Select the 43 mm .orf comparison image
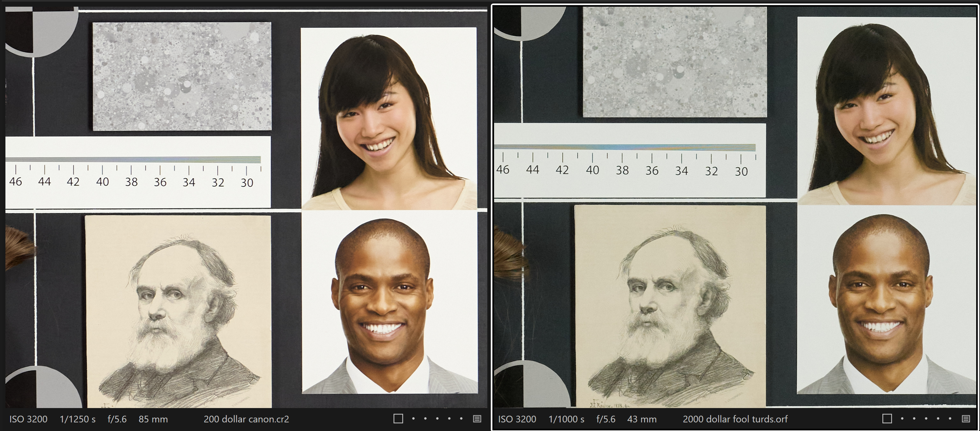 click(x=735, y=207)
